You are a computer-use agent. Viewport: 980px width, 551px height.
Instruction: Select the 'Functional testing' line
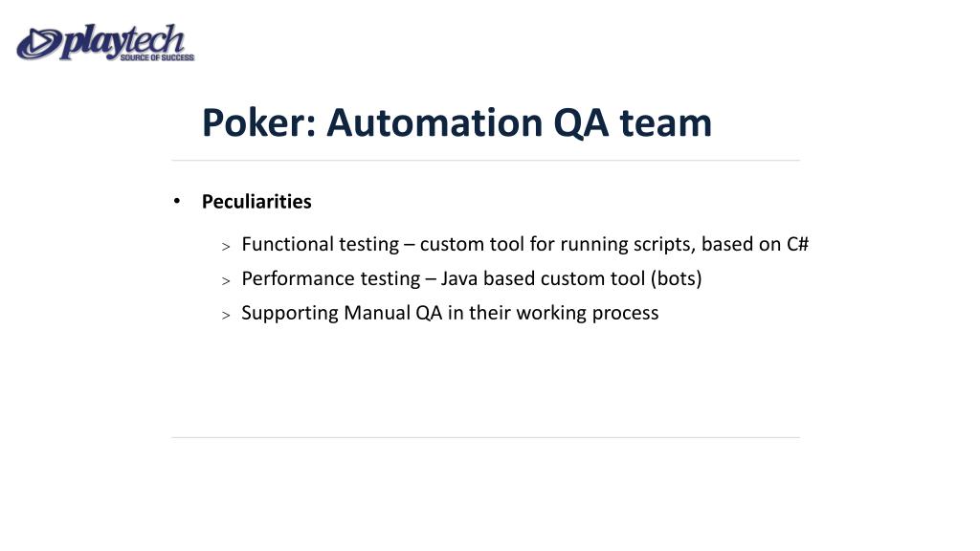tap(525, 244)
